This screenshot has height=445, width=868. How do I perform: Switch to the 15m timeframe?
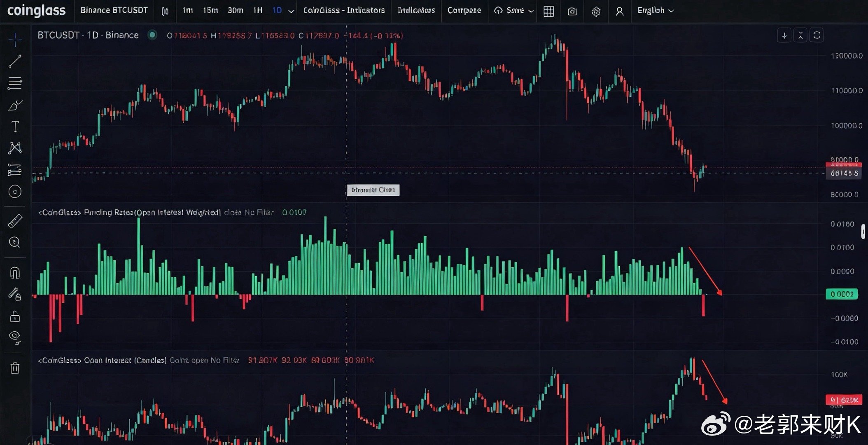210,11
